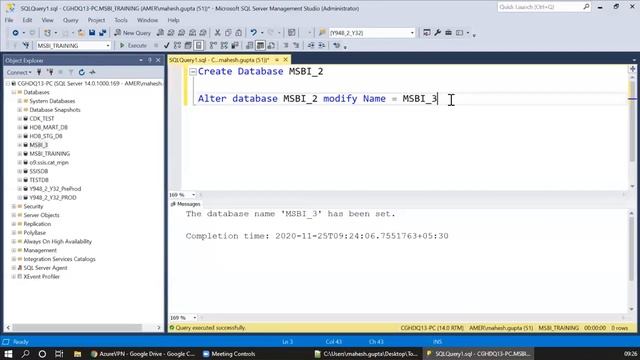Image resolution: width=640 pixels, height=360 pixels.
Task: Click the Uncomment selected lines icon
Action: click(x=296, y=45)
